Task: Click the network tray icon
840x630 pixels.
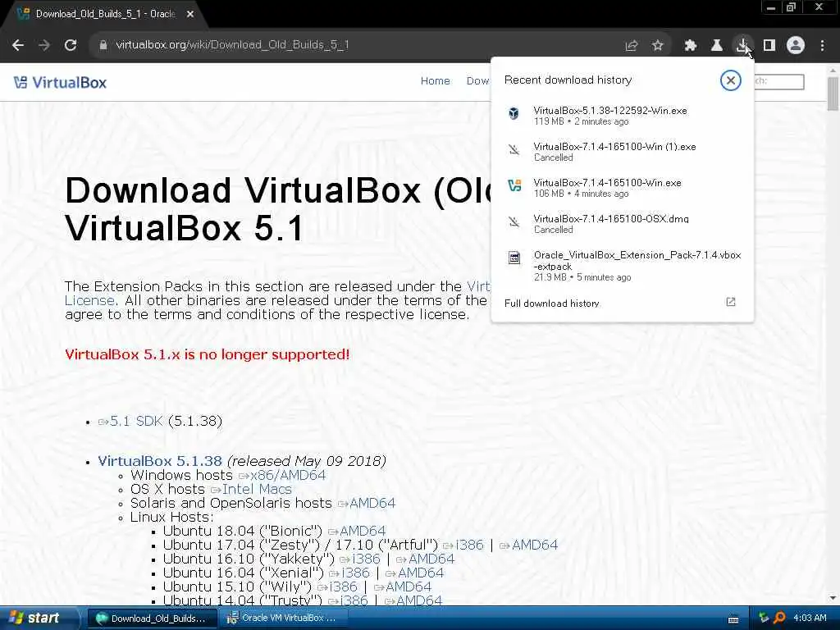Action: click(764, 618)
